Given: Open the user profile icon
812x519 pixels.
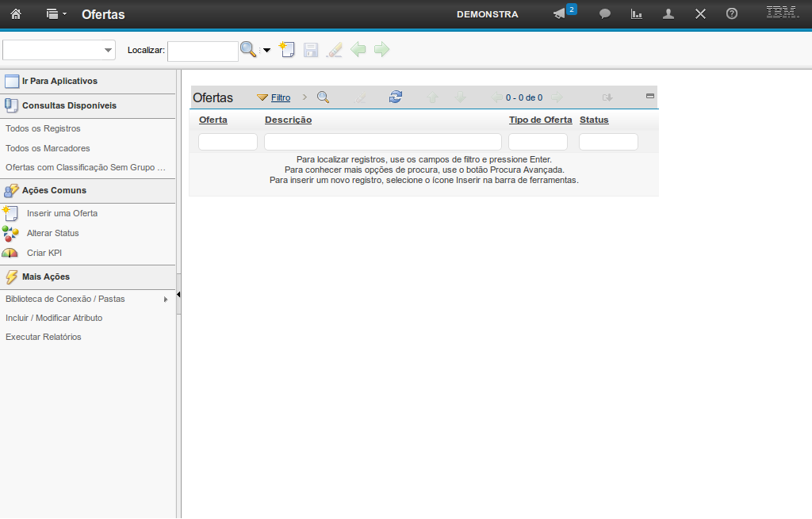Looking at the screenshot, I should coord(668,14).
